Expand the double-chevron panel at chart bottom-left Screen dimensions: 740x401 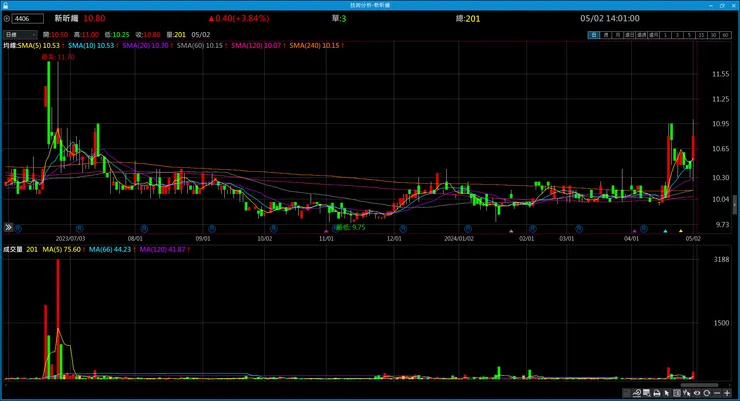click(8, 227)
